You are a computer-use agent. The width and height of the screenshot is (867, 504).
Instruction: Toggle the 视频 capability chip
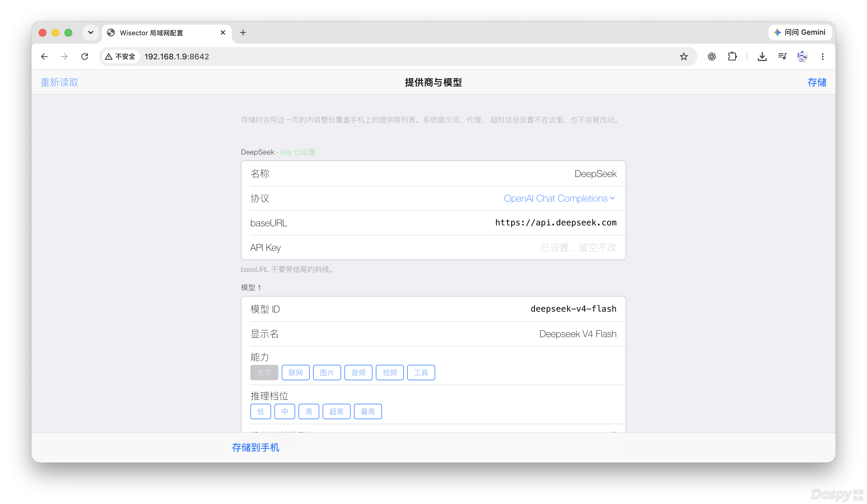click(x=390, y=373)
